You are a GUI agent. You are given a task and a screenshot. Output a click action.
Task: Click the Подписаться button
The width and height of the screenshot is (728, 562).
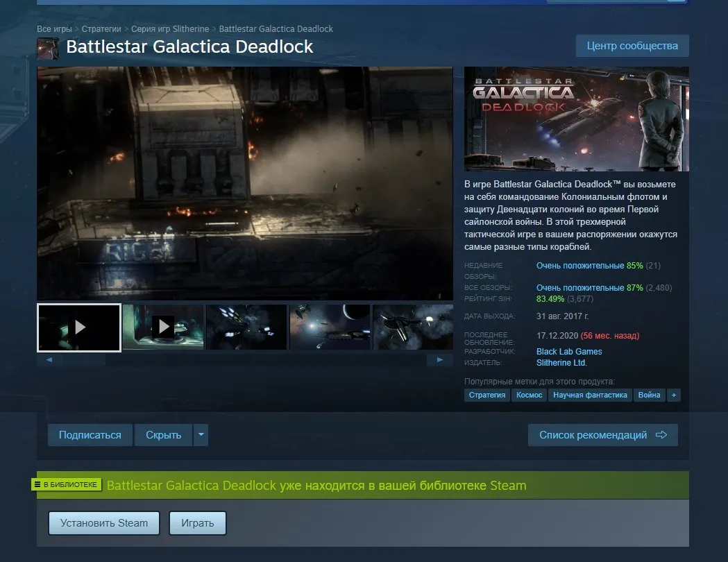(90, 435)
